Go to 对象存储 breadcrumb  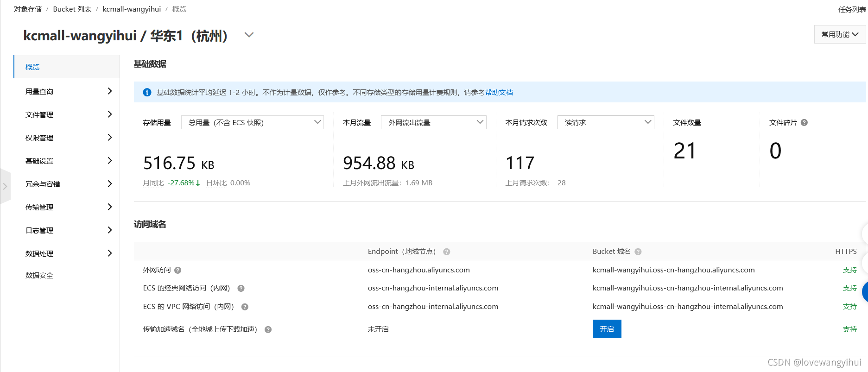click(28, 9)
